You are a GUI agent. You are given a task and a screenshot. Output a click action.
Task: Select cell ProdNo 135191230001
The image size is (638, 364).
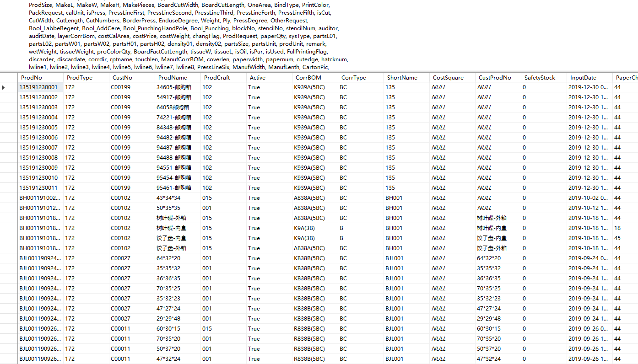(40, 87)
